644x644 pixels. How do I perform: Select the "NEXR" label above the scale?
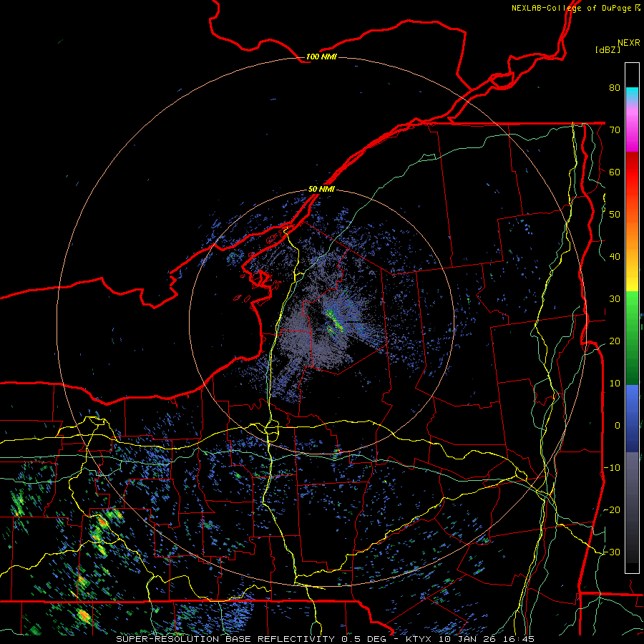pos(629,43)
